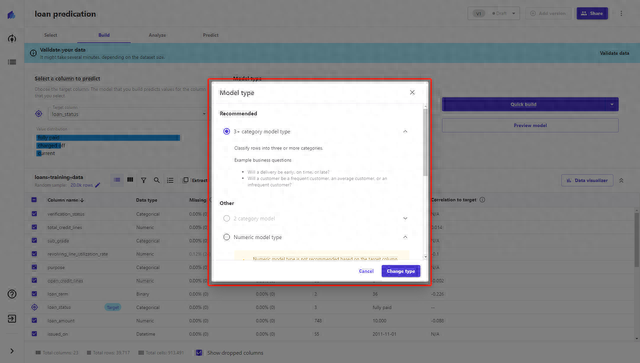Viewport: 640px width, 363px height.
Task: Collapse Numeric model type details
Action: point(405,237)
